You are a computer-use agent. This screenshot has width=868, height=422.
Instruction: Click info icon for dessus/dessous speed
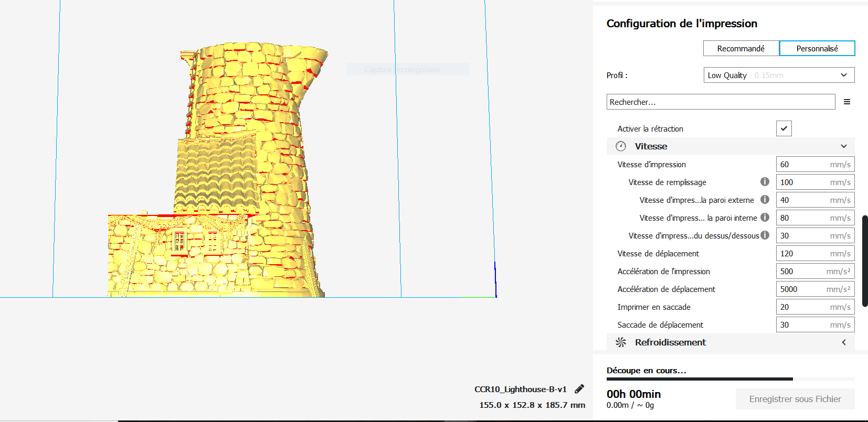pyautogui.click(x=765, y=235)
